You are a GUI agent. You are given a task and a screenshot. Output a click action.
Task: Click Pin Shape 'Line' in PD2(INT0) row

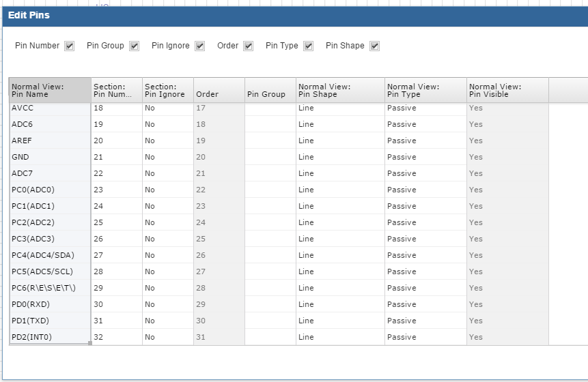341,337
